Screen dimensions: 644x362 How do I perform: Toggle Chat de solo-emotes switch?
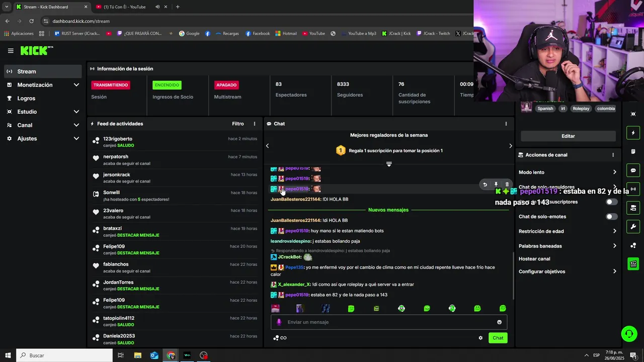(x=611, y=217)
